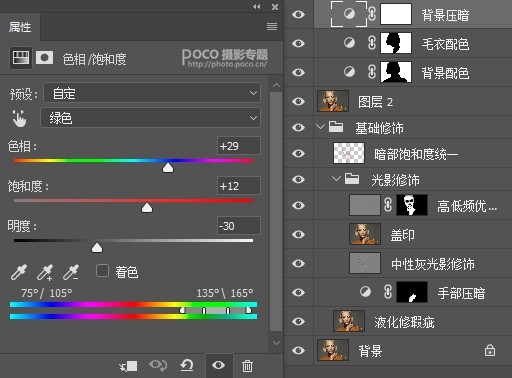Switch to the mask view icon in Properties

pos(44,58)
